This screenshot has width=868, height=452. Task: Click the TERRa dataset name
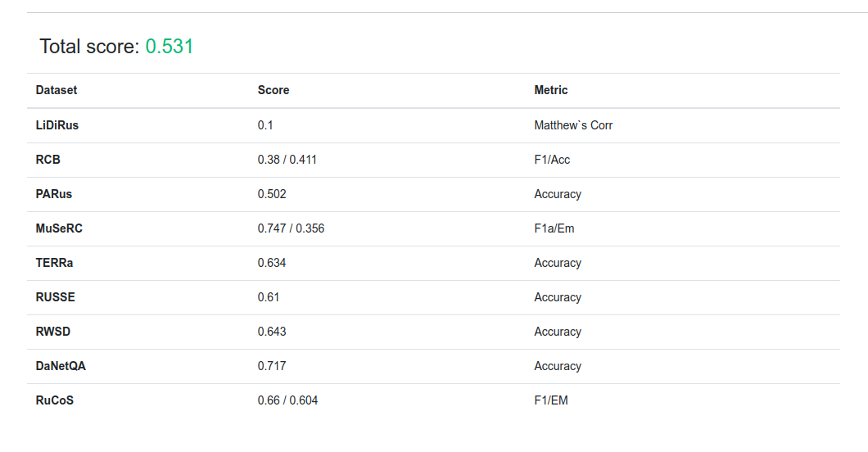coord(56,263)
